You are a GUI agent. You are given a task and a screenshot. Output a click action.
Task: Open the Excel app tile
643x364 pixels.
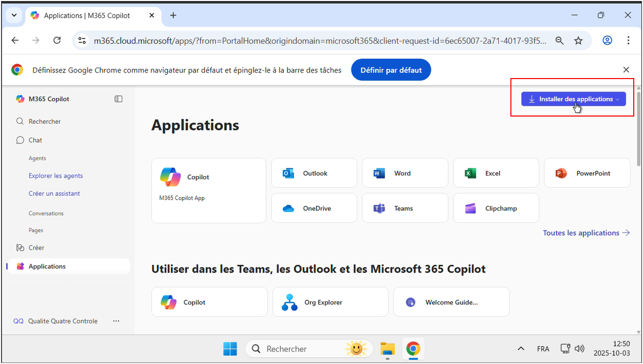pos(496,173)
